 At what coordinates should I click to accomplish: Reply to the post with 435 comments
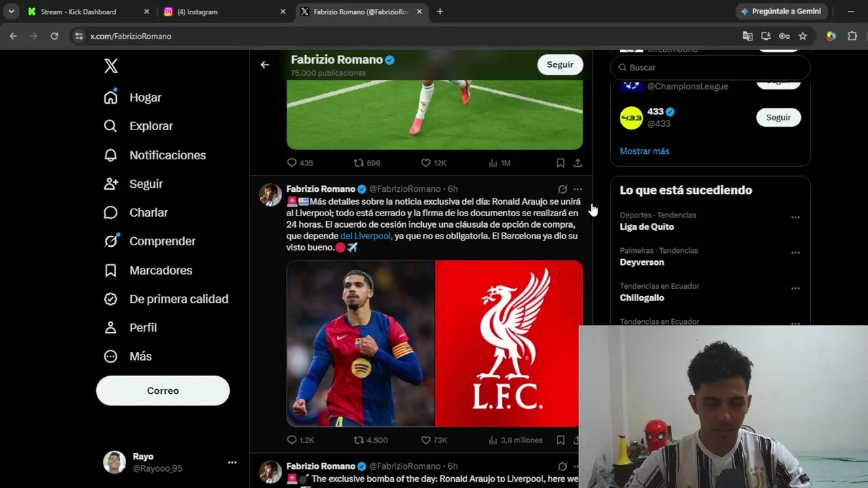point(300,163)
